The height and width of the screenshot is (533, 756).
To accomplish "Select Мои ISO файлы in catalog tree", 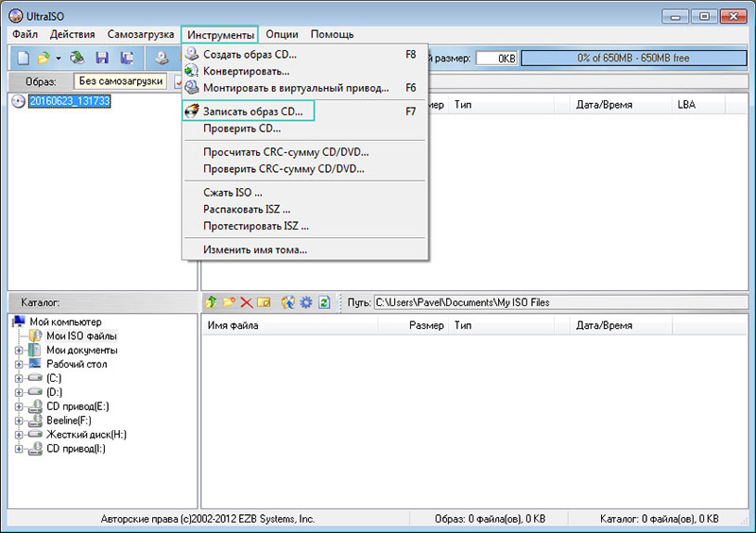I will point(81,335).
